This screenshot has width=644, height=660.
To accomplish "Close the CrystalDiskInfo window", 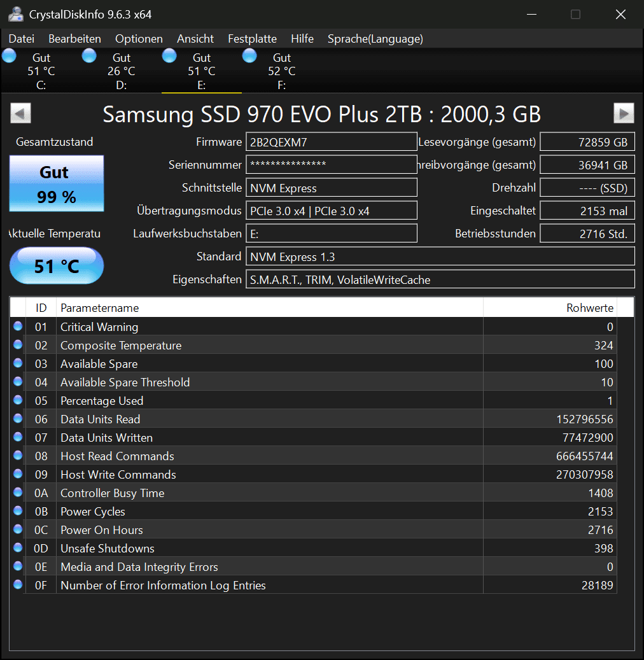I will point(620,14).
